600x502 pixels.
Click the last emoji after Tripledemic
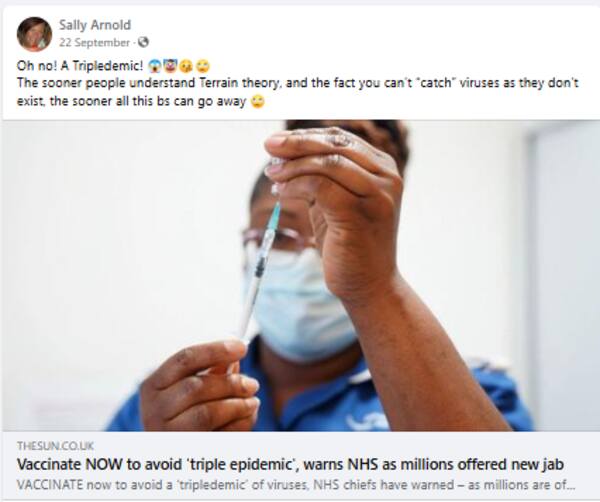203,67
